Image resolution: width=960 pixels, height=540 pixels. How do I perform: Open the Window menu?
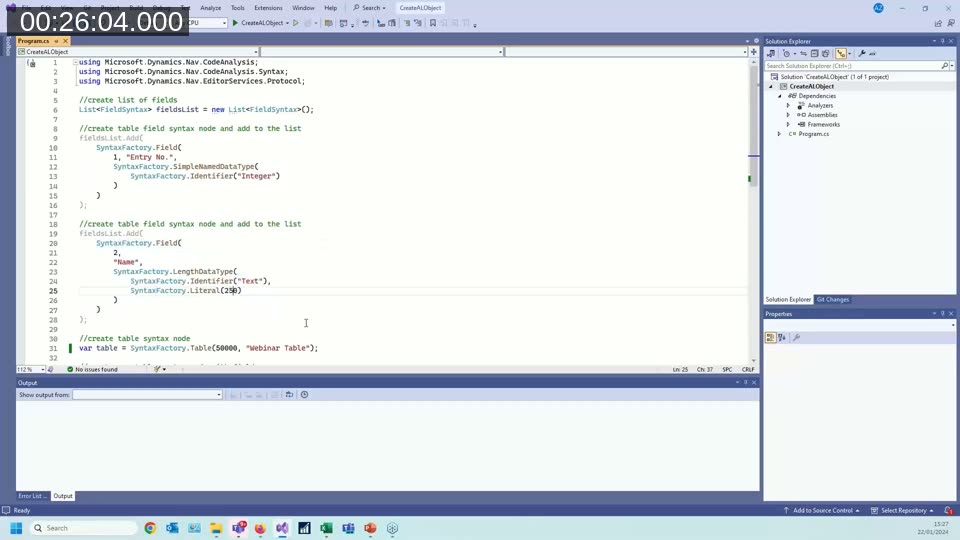(x=303, y=8)
